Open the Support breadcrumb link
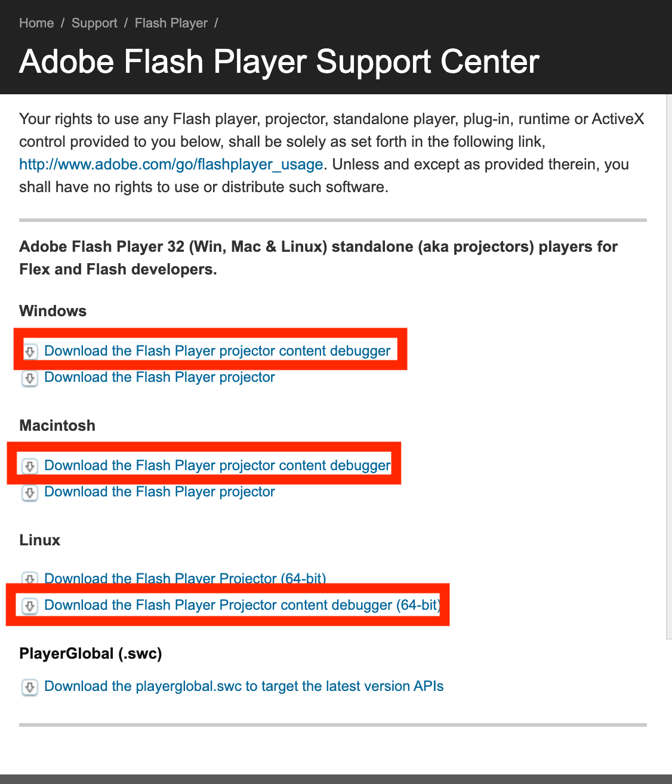672x784 pixels. pyautogui.click(x=94, y=23)
